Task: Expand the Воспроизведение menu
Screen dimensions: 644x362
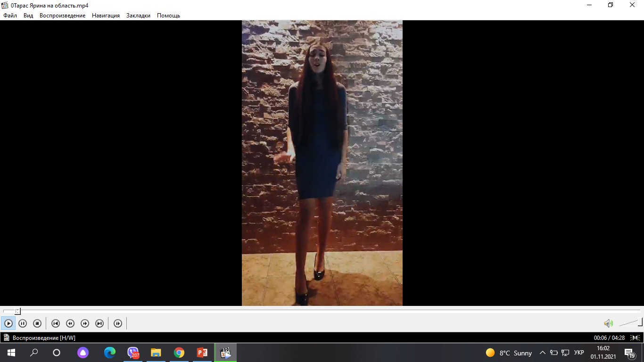Action: click(62, 16)
